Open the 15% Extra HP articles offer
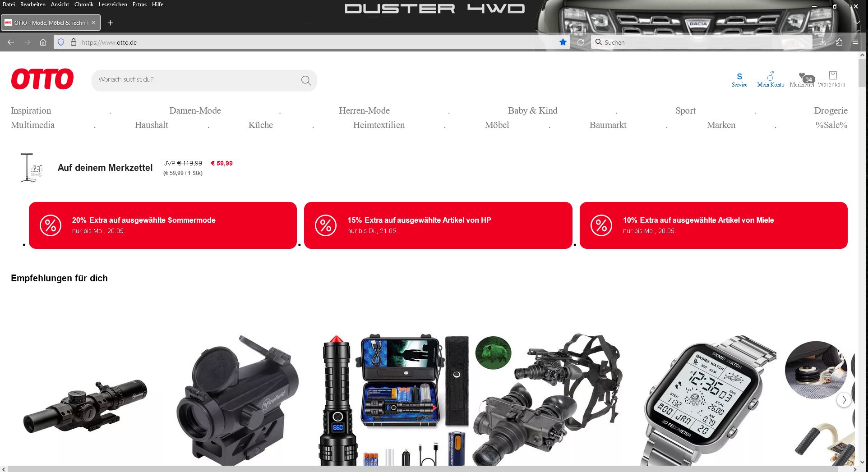 point(438,225)
